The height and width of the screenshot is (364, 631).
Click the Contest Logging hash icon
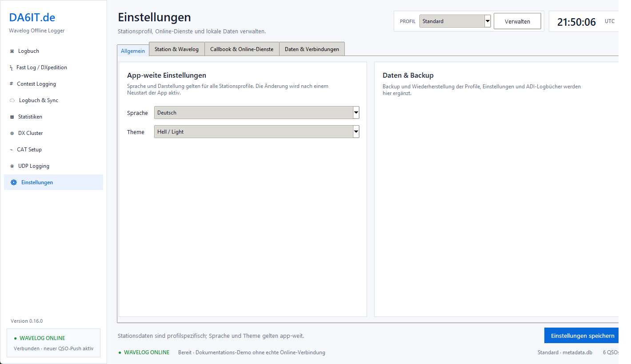coord(11,84)
